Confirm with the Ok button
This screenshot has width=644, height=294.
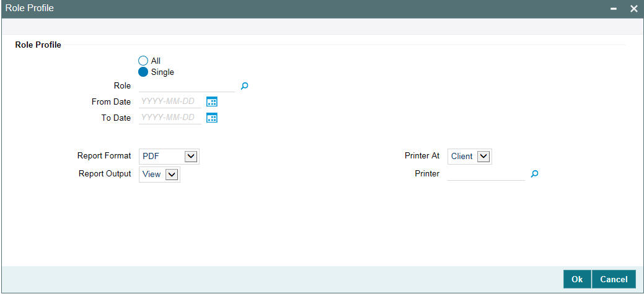pyautogui.click(x=577, y=279)
